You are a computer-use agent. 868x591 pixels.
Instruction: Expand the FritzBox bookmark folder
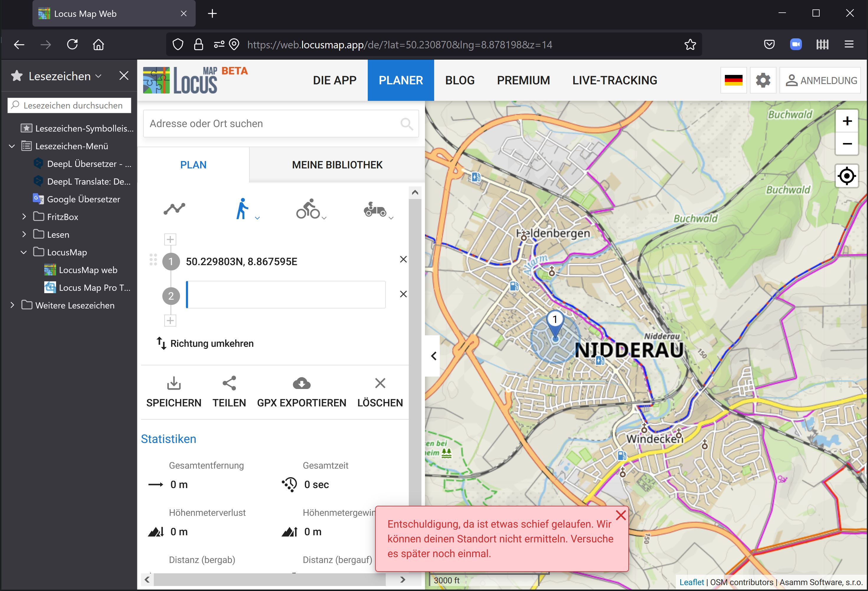24,216
